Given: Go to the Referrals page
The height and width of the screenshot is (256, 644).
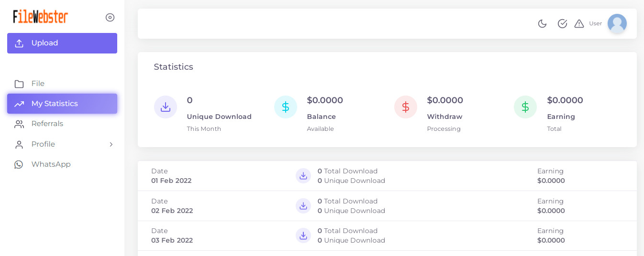Looking at the screenshot, I should pyautogui.click(x=47, y=124).
